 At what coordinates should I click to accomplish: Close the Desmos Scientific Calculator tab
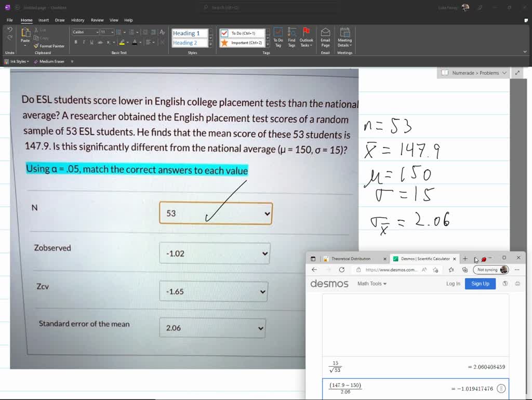click(x=454, y=259)
